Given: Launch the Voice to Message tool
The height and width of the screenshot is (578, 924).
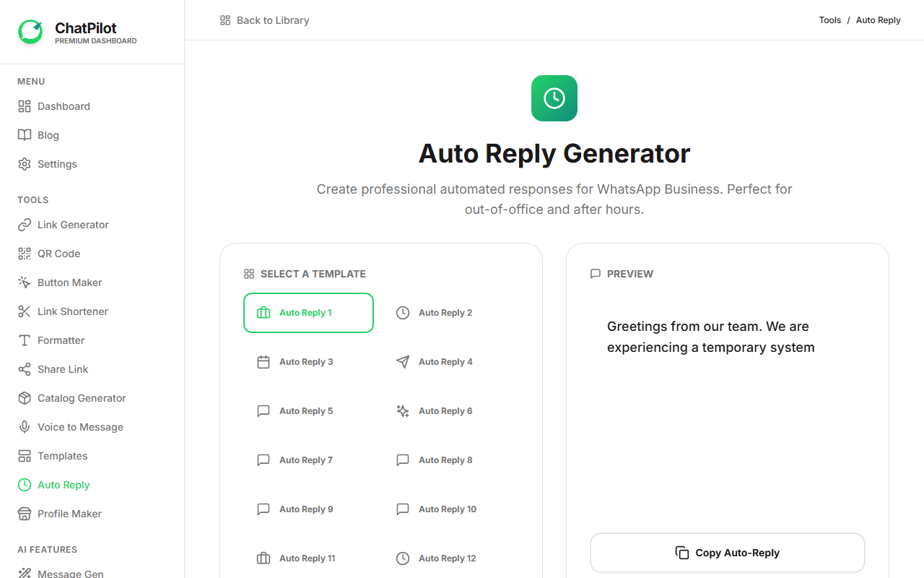Looking at the screenshot, I should pos(80,427).
